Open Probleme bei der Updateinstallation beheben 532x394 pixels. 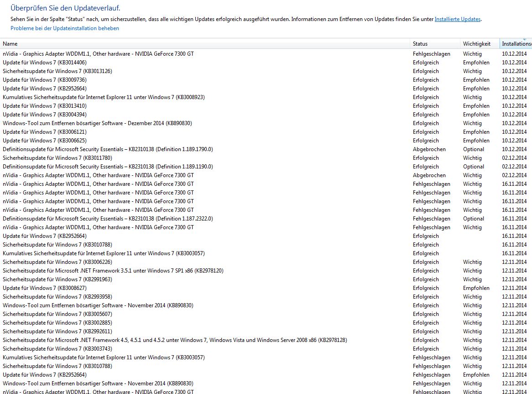point(65,28)
